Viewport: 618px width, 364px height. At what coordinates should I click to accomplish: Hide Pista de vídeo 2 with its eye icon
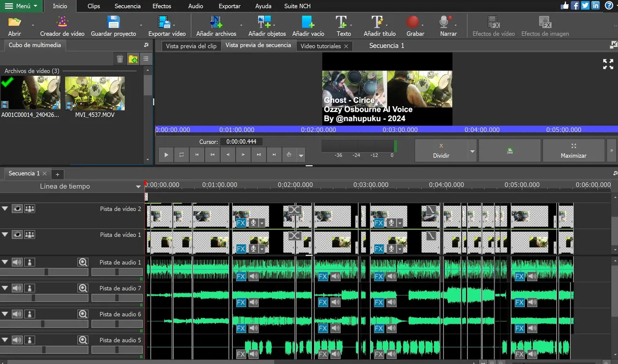tap(17, 209)
